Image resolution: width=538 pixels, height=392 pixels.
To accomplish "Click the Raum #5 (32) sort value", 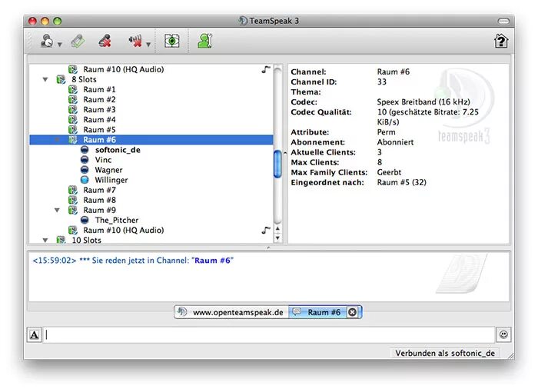I will (402, 182).
